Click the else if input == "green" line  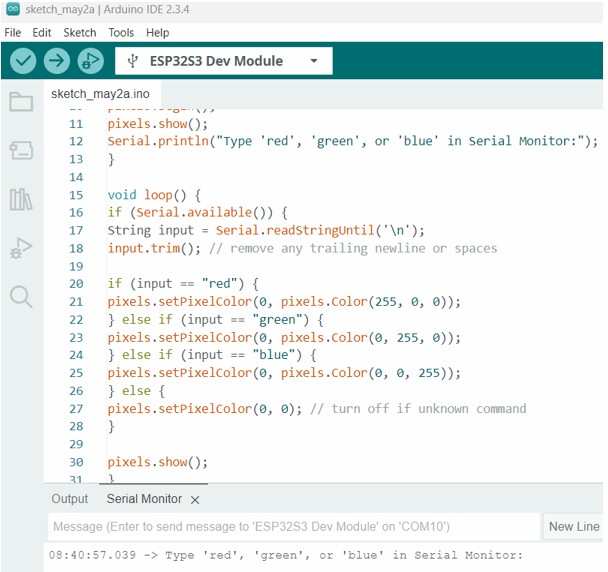215,320
